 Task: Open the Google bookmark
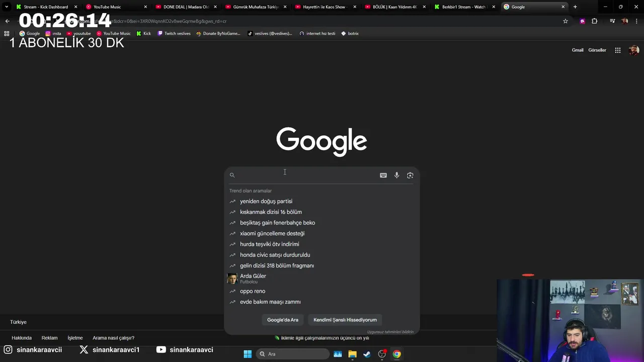coord(30,33)
